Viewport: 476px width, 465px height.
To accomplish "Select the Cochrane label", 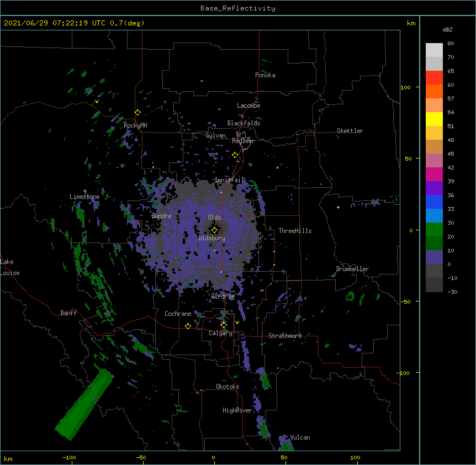I will 178,314.
